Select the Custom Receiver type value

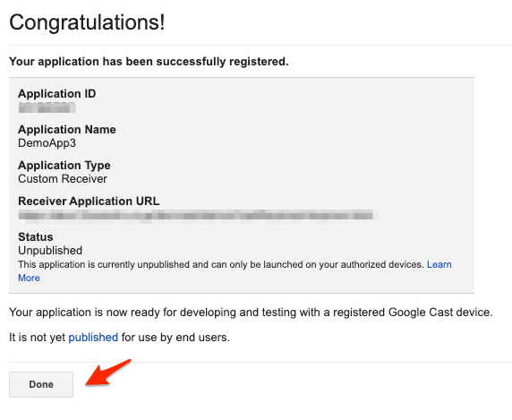coord(63,179)
